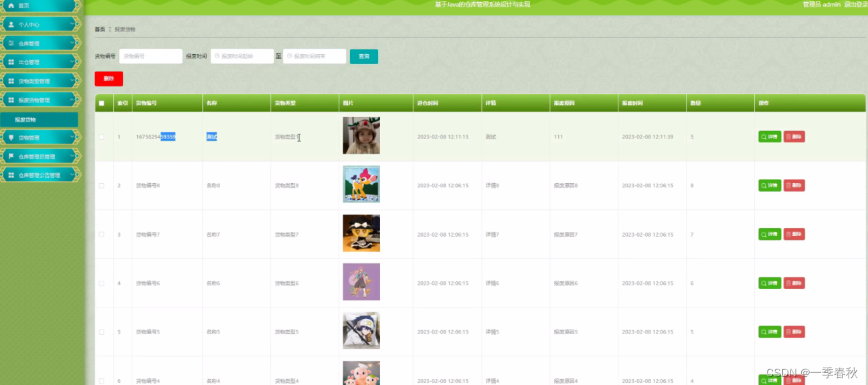The height and width of the screenshot is (385, 868).
Task: Check the checkbox for row 货物编号4
Action: click(102, 380)
